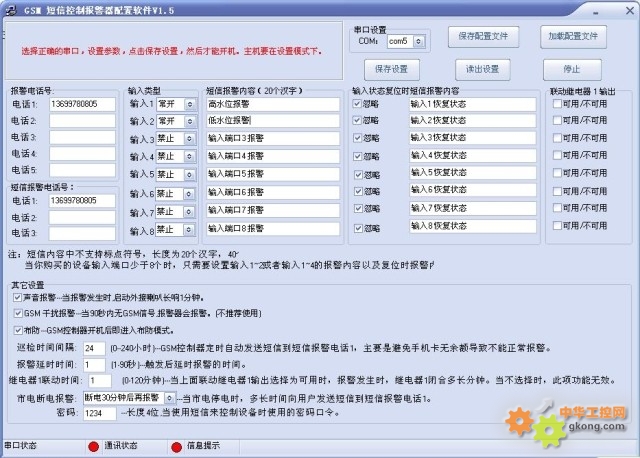Uncheck 忽略 for 输入1恢复状态
The image size is (640, 458).
click(359, 102)
